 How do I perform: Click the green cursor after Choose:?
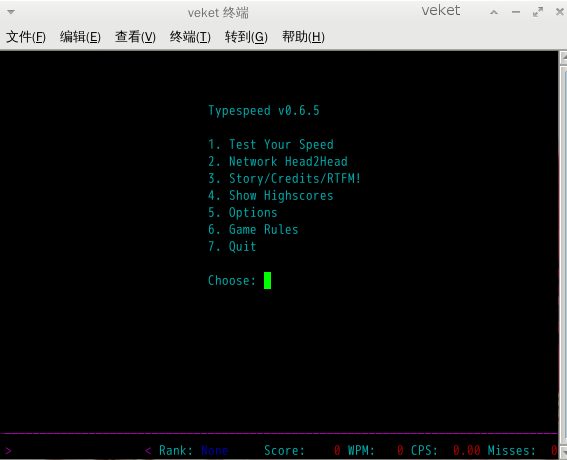click(267, 280)
